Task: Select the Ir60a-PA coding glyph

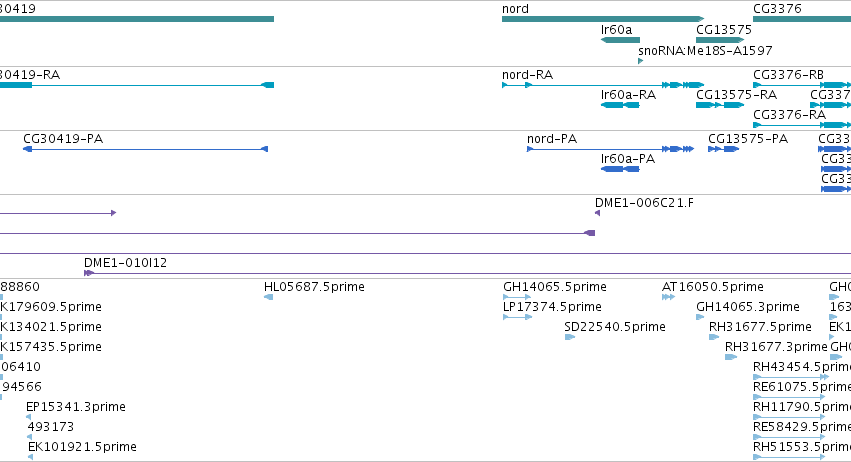Action: (620, 169)
